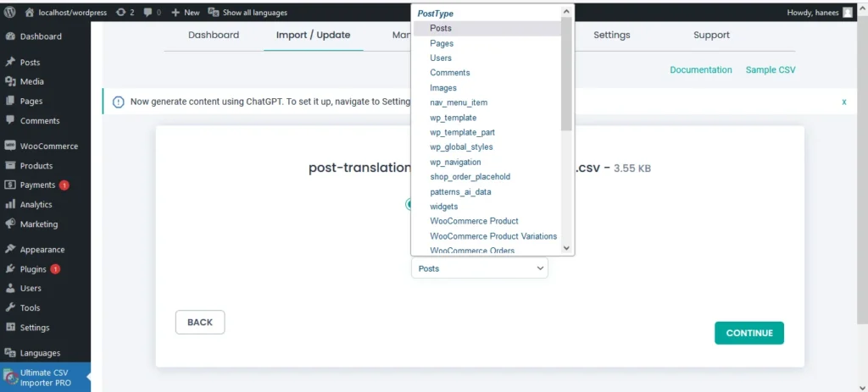
Task: Choose WooCommerce Product Variations option
Action: 487,236
